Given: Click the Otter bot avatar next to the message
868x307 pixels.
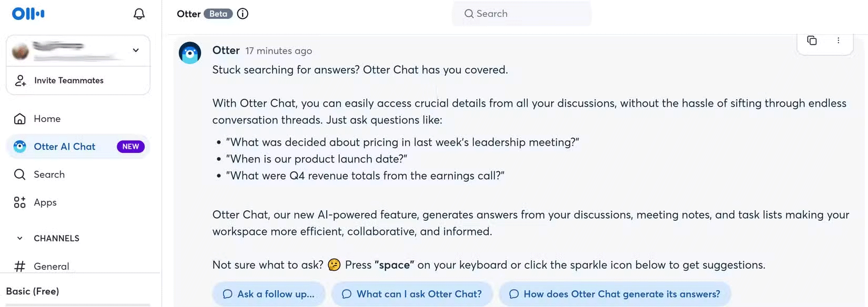Looking at the screenshot, I should (190, 53).
